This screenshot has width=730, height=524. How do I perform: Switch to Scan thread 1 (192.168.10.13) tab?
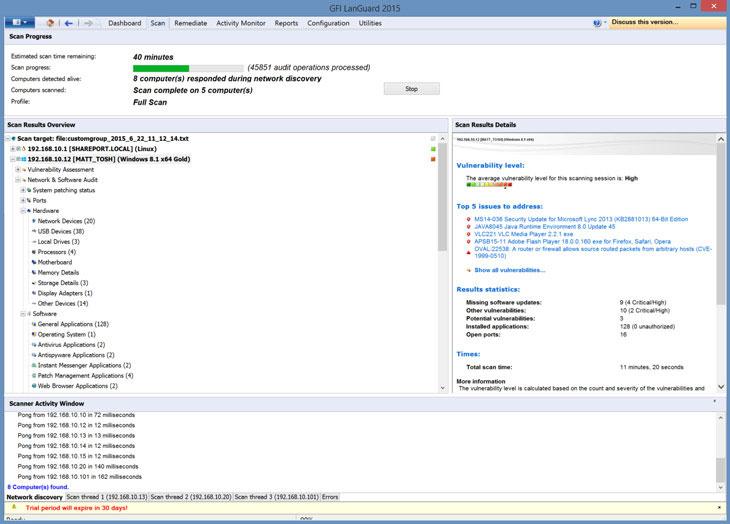(x=107, y=497)
